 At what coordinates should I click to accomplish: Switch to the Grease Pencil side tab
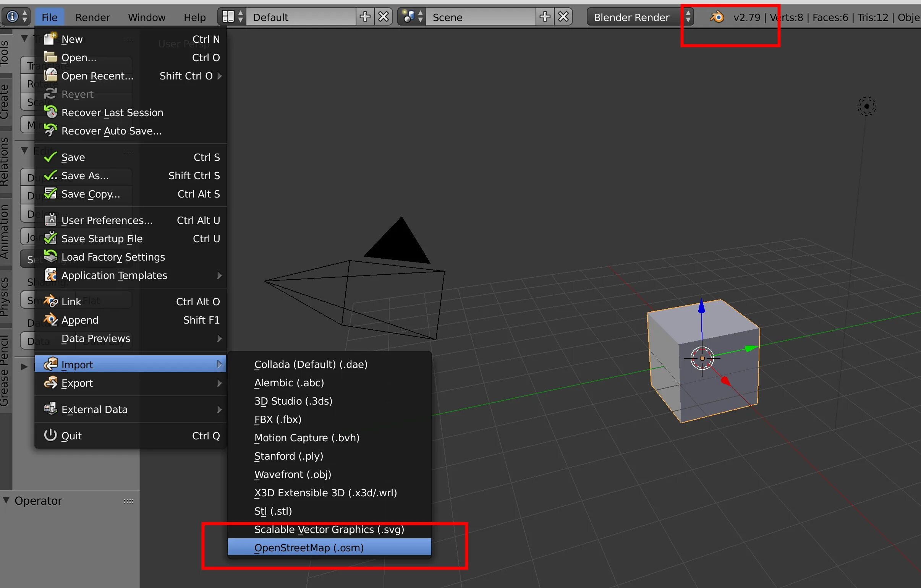point(5,370)
